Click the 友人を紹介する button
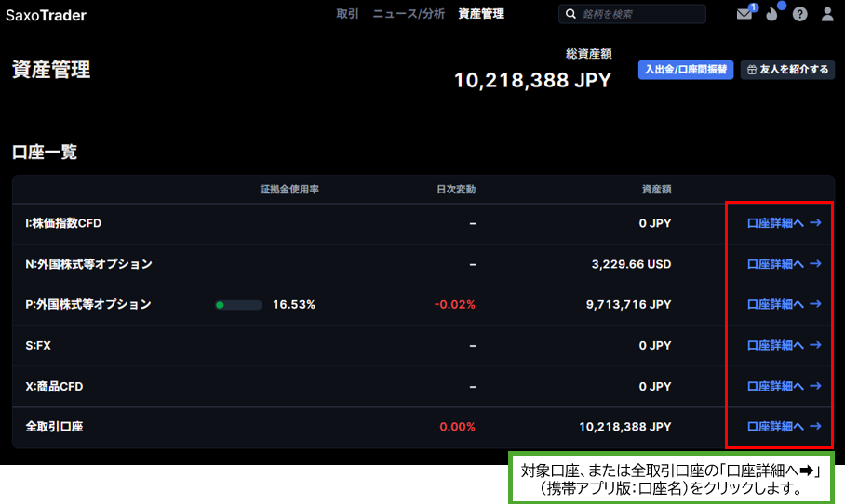845x504 pixels. pos(787,70)
